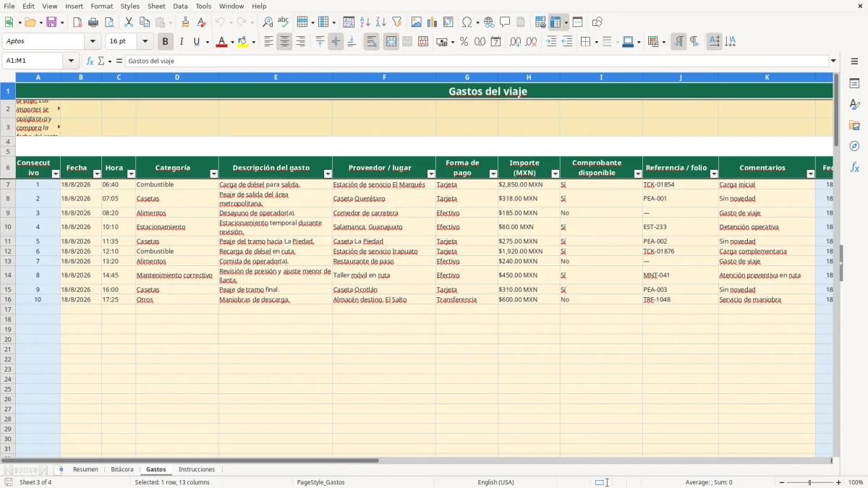Click the AutoFilter funnel icon
Screen dimensions: 868x488
tap(397, 22)
